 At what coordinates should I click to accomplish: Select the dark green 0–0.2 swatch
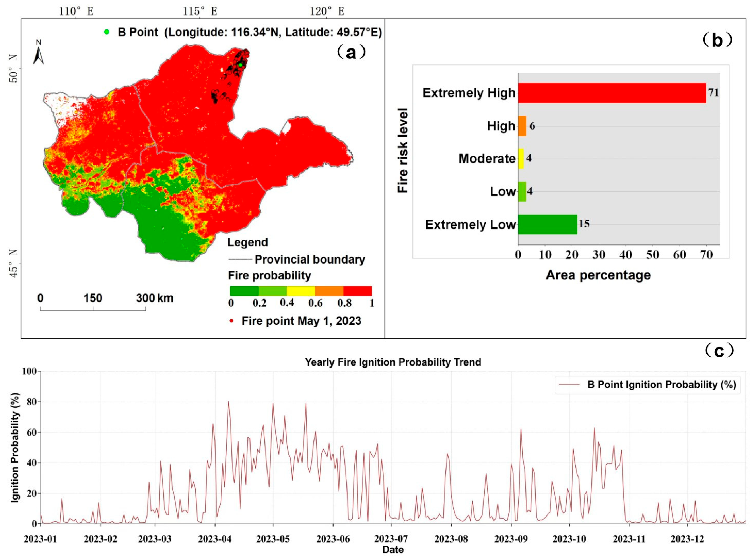click(244, 291)
